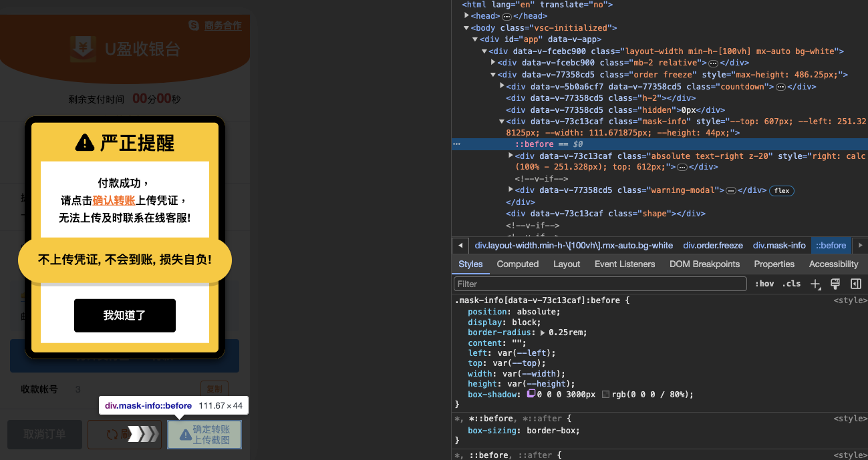
Task: Select div.order.freeze in the breadcrumb
Action: pos(713,245)
